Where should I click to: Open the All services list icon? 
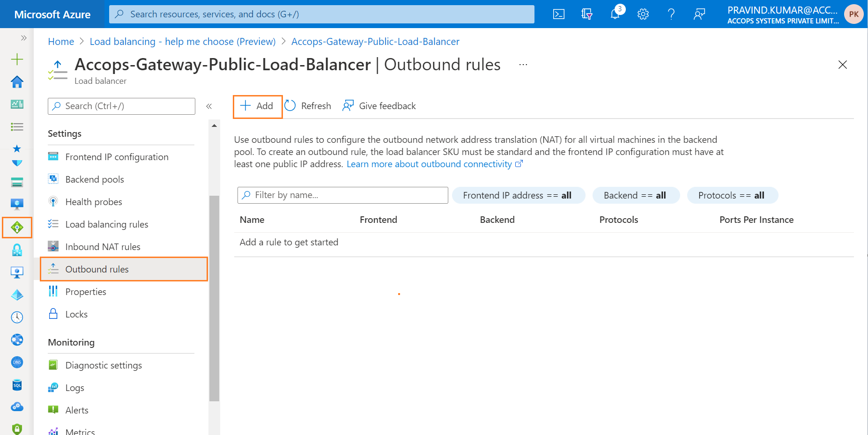17,127
